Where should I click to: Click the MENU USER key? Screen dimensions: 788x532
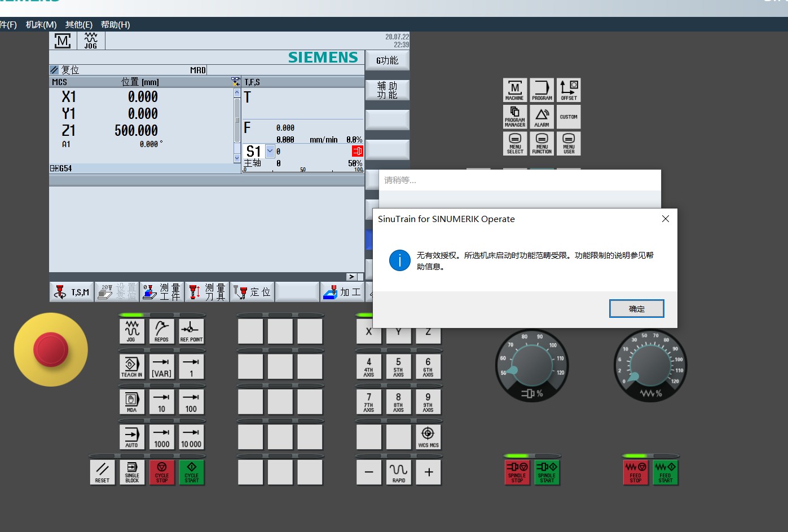point(569,143)
